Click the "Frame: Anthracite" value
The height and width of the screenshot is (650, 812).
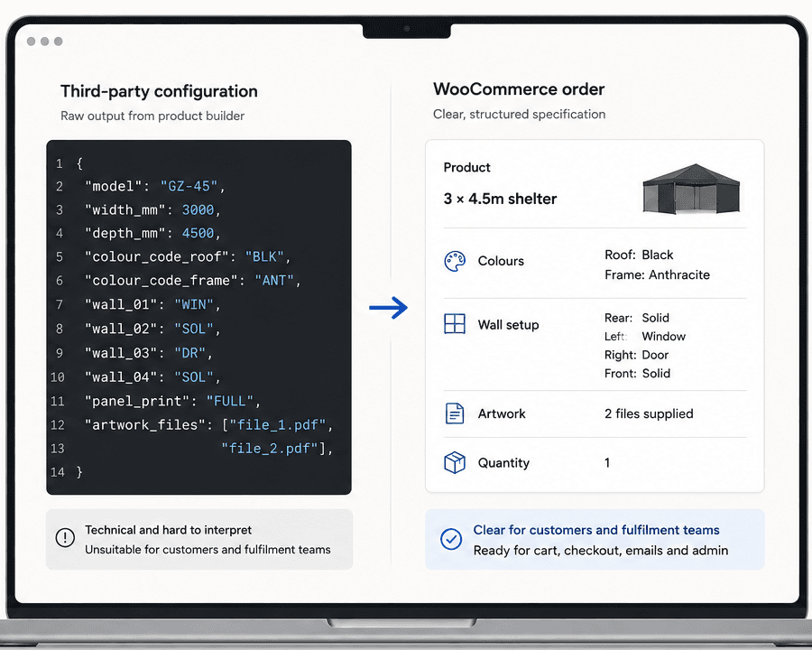657,274
